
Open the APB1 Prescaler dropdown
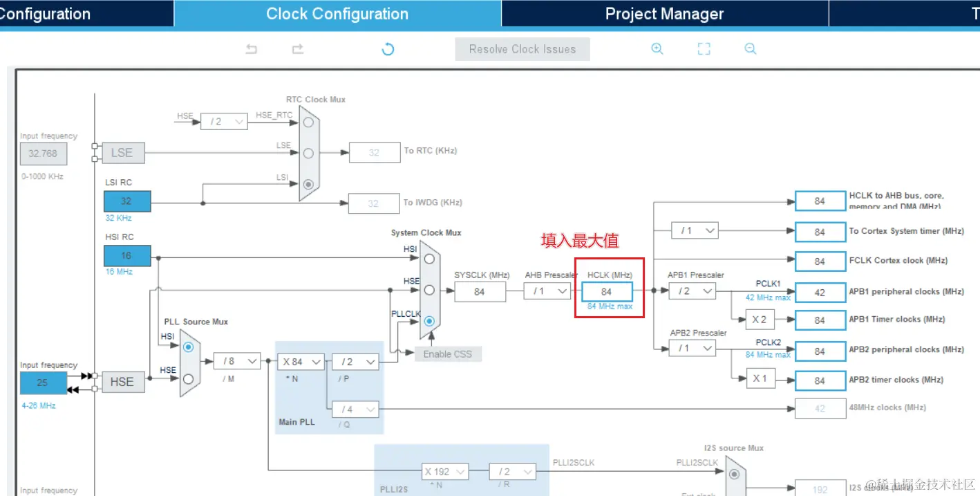pos(692,291)
